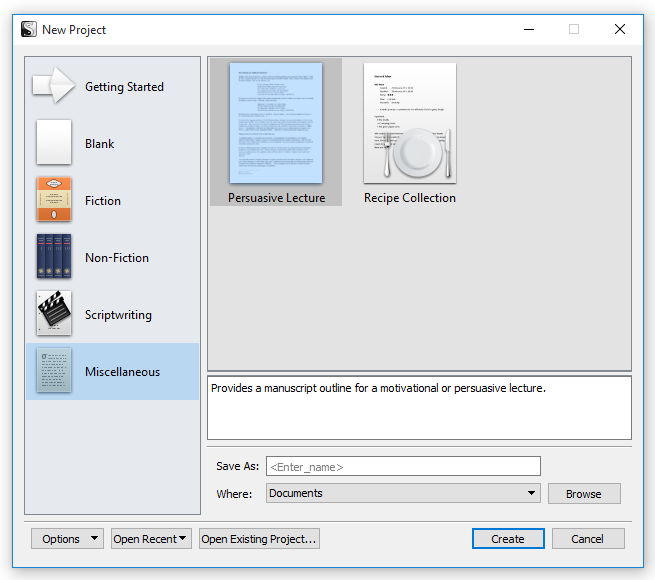Choose the Blank page icon
Screen dimensions: 655x580
tap(54, 142)
